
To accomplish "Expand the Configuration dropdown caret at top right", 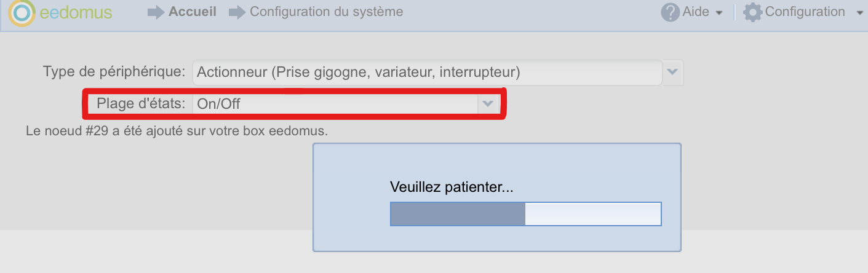I will tap(860, 13).
